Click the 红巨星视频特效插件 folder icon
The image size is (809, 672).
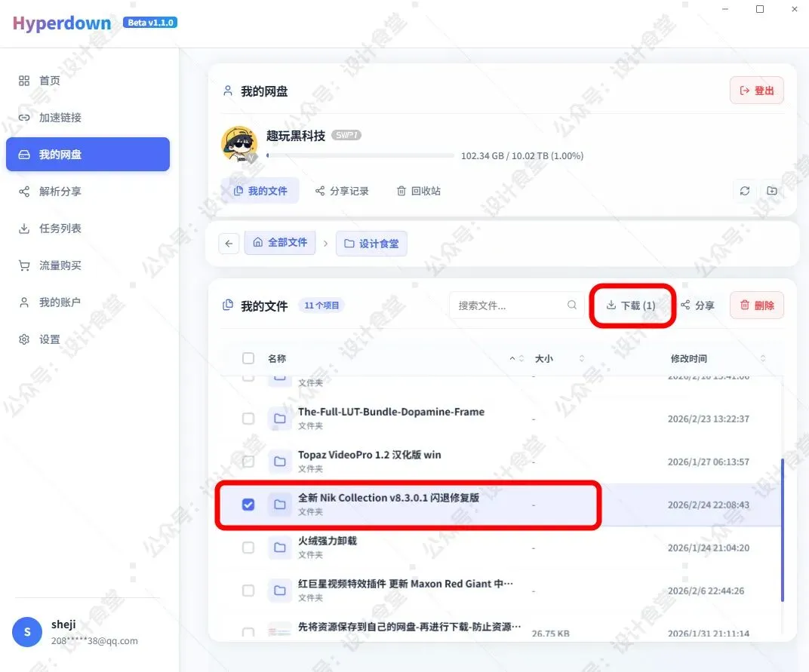(280, 590)
